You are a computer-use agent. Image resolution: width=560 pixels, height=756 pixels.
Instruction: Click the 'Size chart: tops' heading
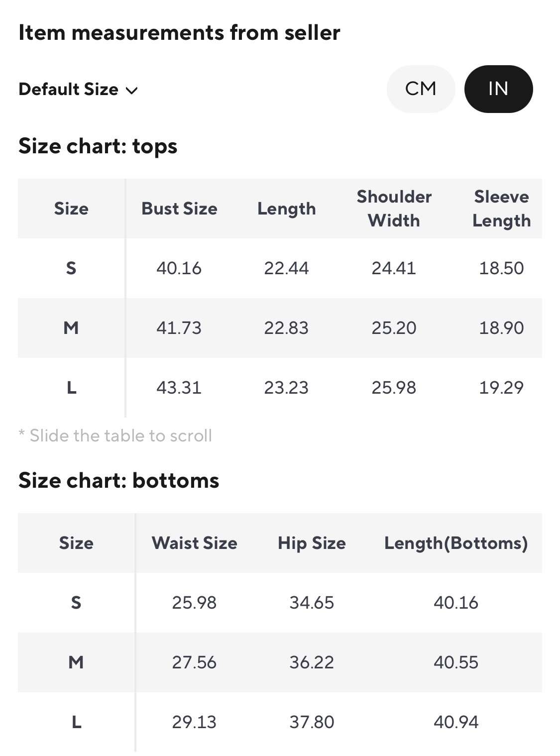click(98, 146)
